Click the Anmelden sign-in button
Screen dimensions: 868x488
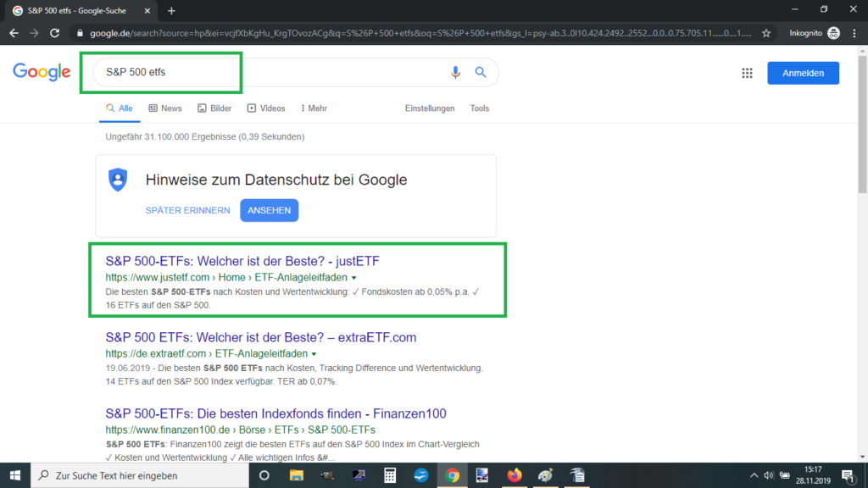tap(804, 73)
